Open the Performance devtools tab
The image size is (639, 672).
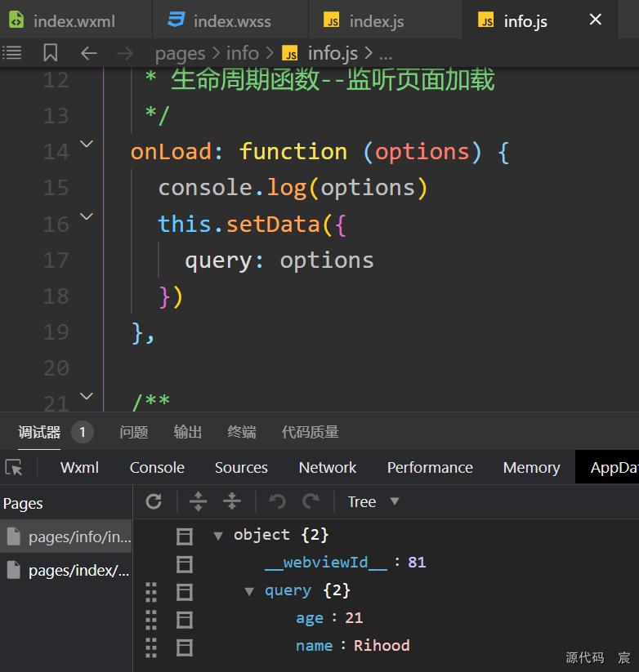pyautogui.click(x=430, y=468)
